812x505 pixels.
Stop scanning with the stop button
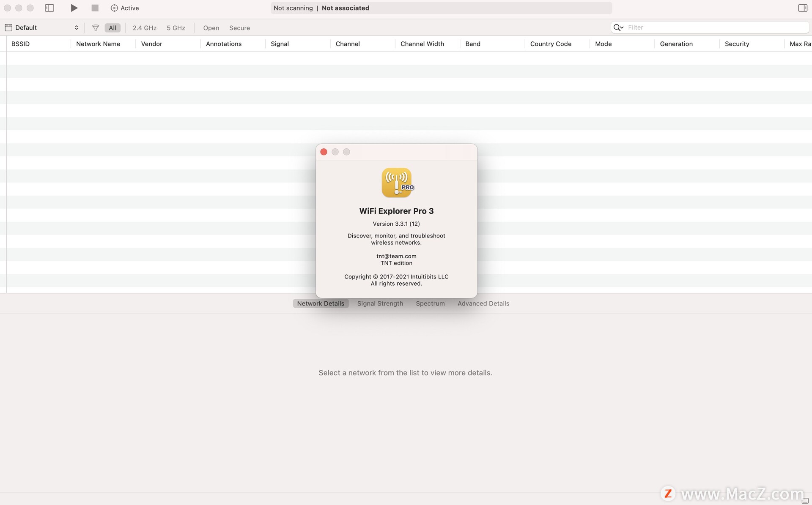pos(95,8)
